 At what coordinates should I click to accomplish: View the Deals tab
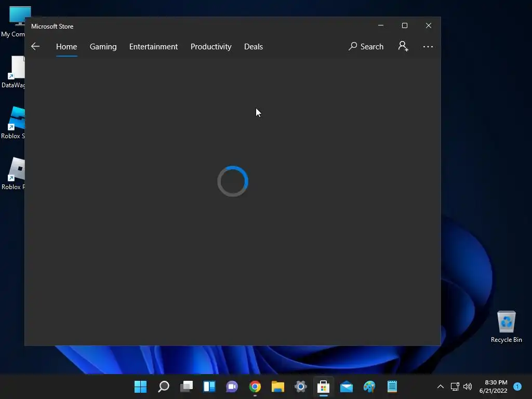pyautogui.click(x=254, y=46)
